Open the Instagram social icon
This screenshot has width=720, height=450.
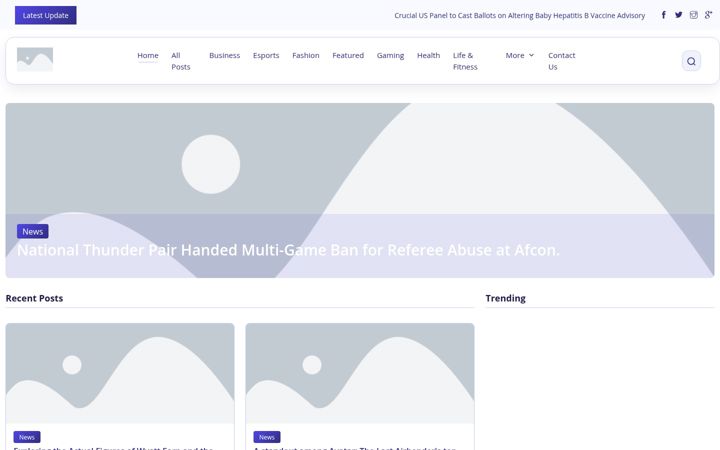pos(693,15)
